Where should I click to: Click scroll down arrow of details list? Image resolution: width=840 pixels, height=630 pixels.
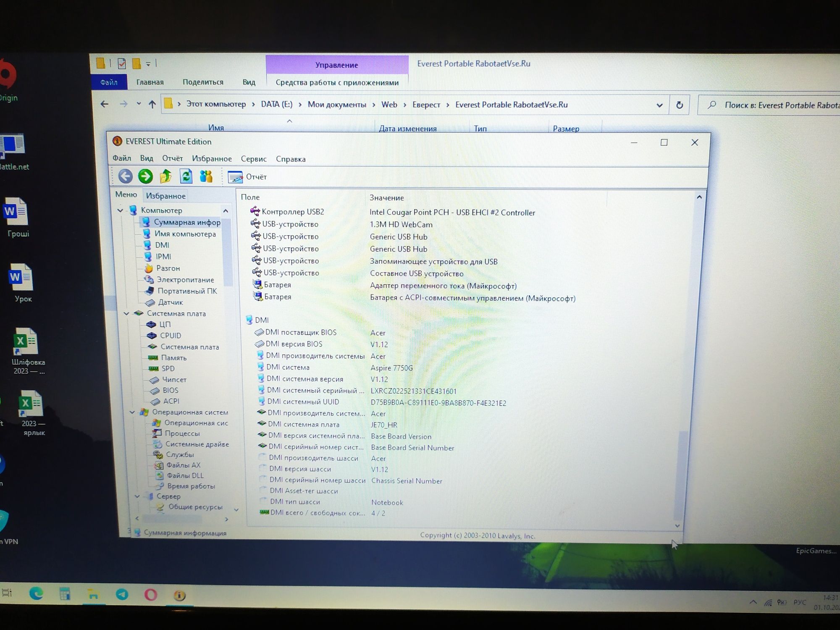point(677,525)
